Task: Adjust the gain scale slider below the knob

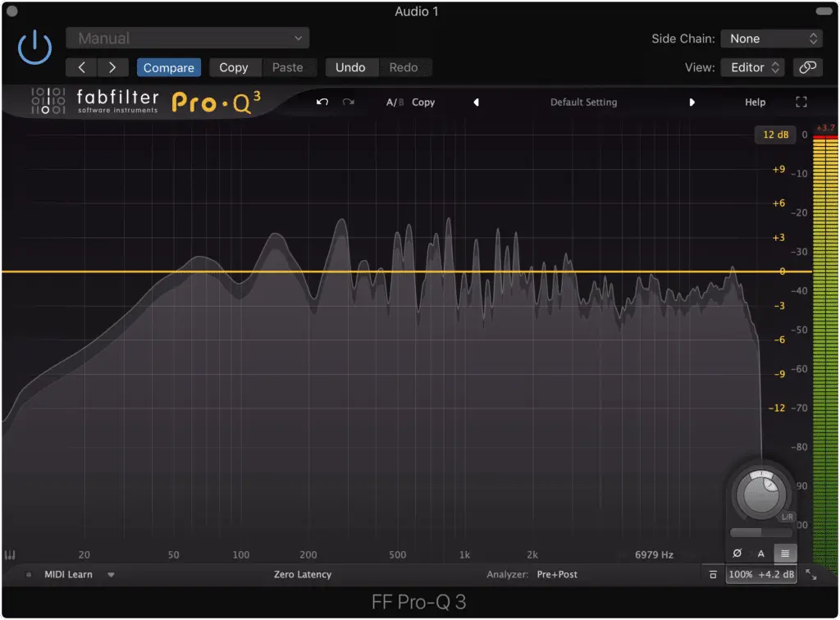Action: click(760, 532)
